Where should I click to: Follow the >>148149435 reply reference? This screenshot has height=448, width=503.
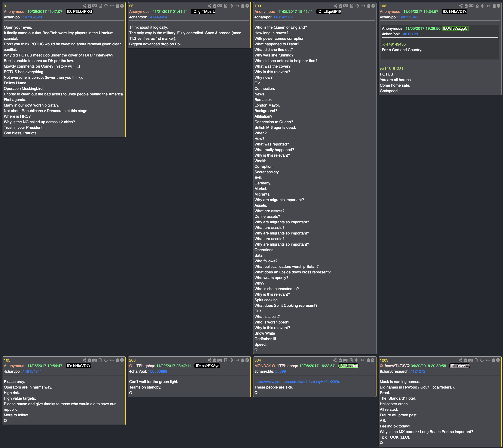394,44
